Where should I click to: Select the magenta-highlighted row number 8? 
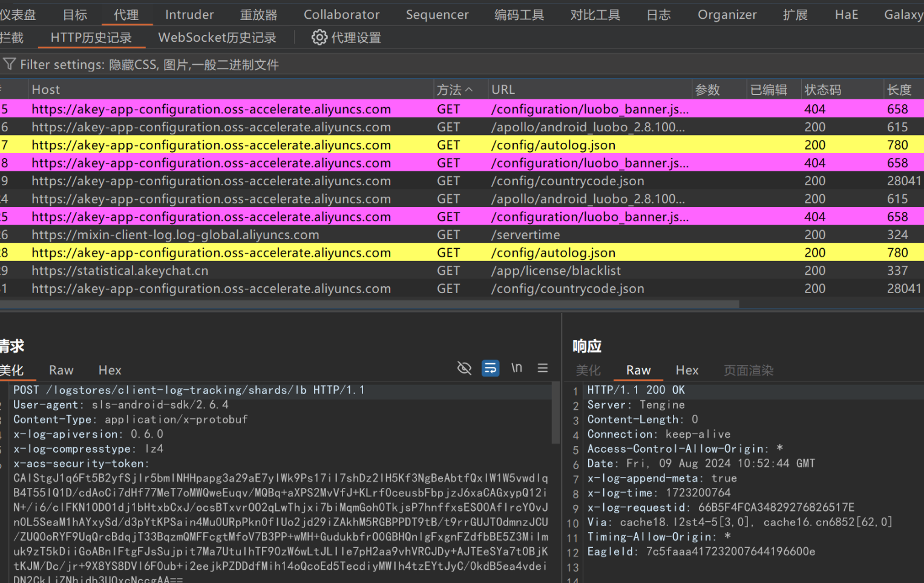pos(242,163)
